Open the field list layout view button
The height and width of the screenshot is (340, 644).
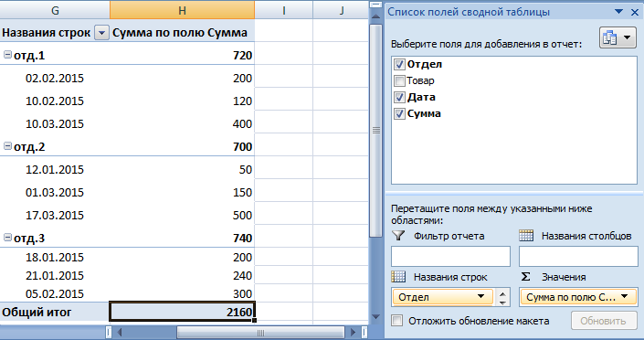[x=618, y=37]
